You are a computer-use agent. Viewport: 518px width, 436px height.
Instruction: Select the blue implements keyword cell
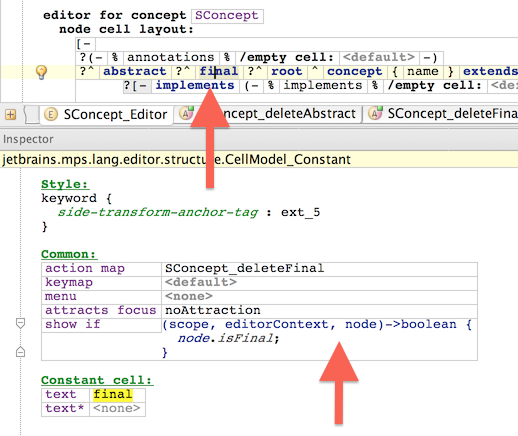pos(195,85)
